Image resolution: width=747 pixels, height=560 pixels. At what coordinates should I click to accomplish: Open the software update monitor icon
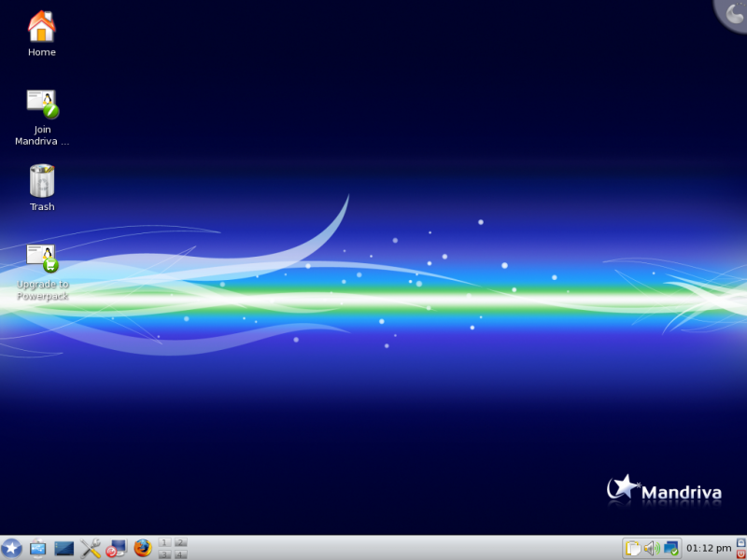[x=116, y=548]
